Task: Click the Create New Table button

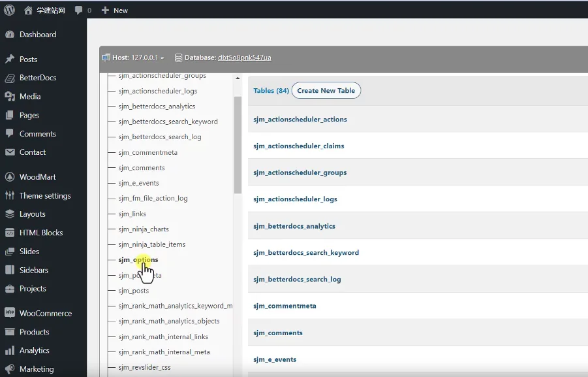Action: click(326, 91)
